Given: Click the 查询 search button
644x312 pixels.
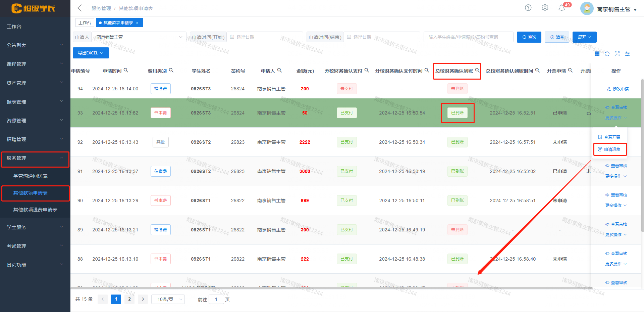Looking at the screenshot, I should [529, 37].
